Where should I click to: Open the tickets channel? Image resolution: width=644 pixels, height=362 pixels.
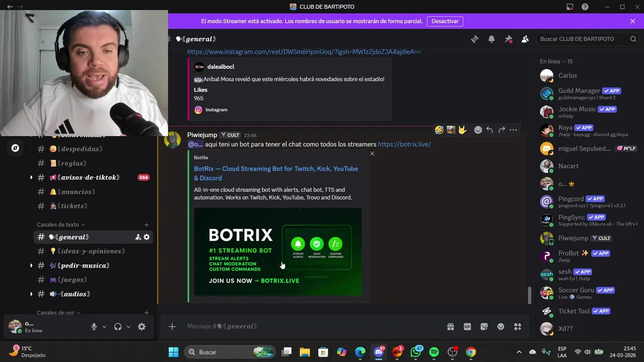pyautogui.click(x=94, y=206)
